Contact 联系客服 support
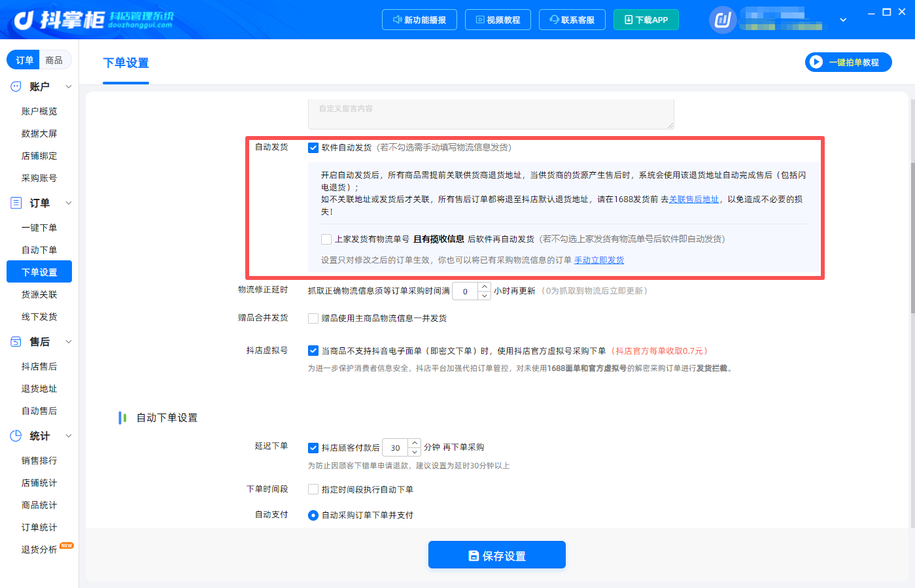The image size is (915, 588). click(x=572, y=20)
